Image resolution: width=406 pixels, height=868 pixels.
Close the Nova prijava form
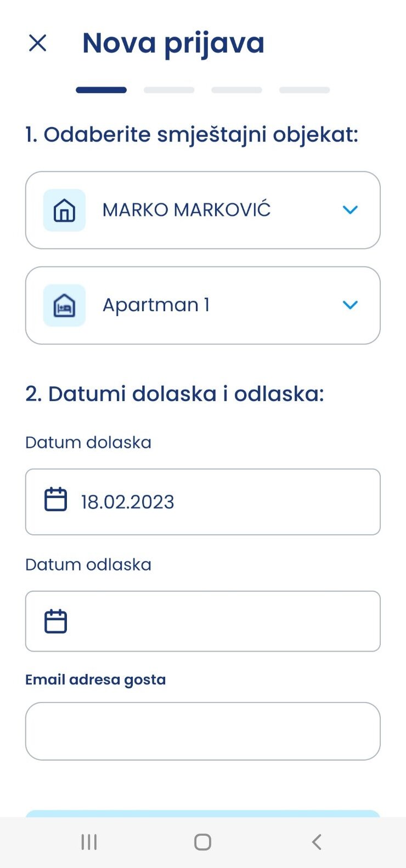click(x=37, y=43)
